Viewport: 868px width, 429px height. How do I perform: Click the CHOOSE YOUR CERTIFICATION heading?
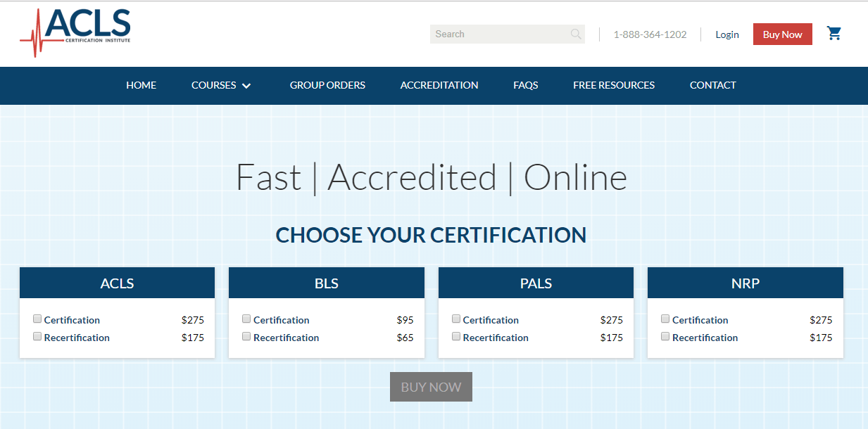(431, 235)
